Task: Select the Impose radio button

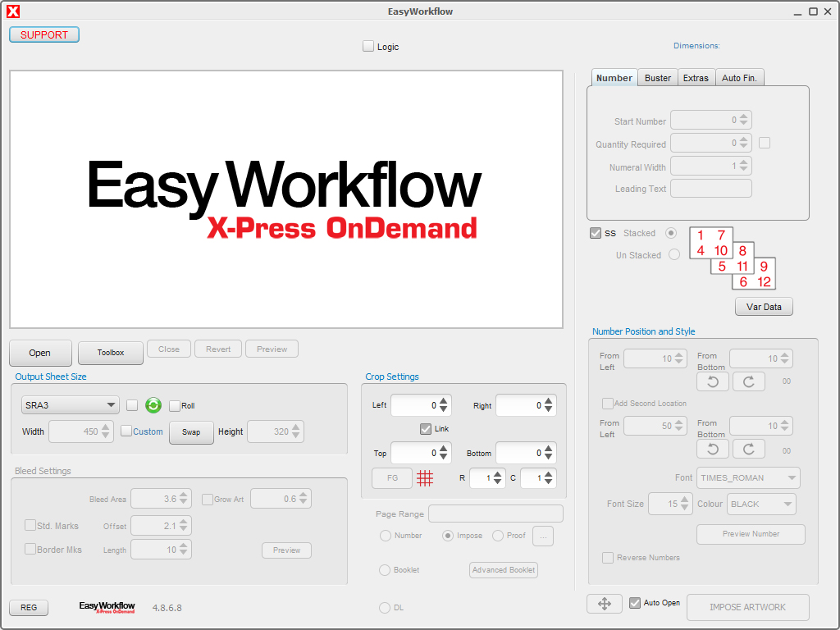Action: coord(448,536)
